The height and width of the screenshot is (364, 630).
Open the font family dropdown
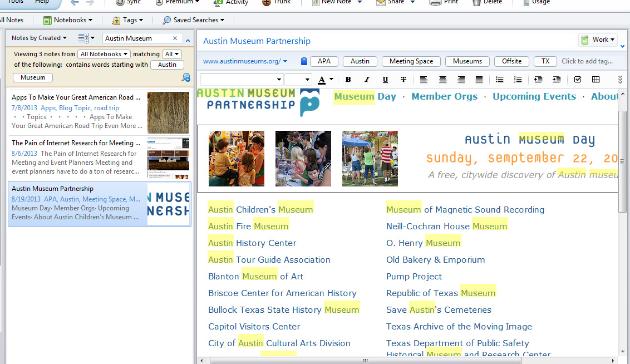[x=279, y=80]
